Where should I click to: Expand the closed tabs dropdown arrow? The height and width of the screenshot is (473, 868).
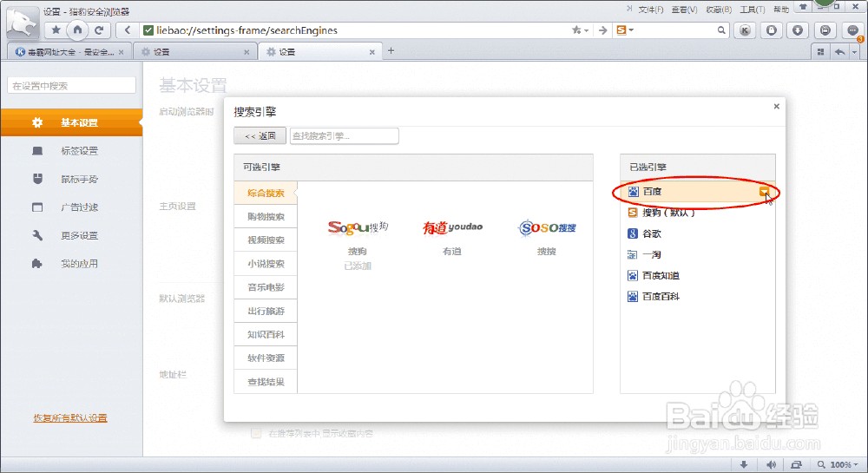[x=854, y=51]
